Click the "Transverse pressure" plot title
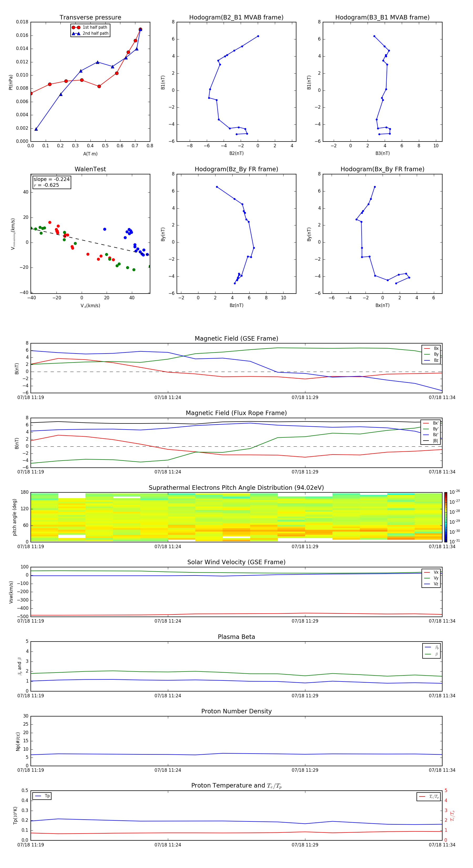The image size is (473, 868). pyautogui.click(x=90, y=17)
